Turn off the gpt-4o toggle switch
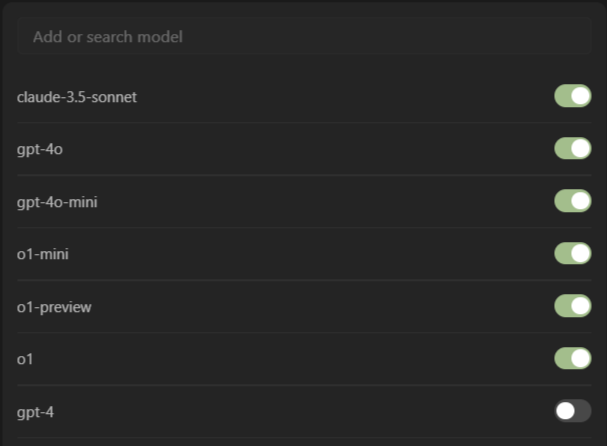607x446 pixels. 573,149
